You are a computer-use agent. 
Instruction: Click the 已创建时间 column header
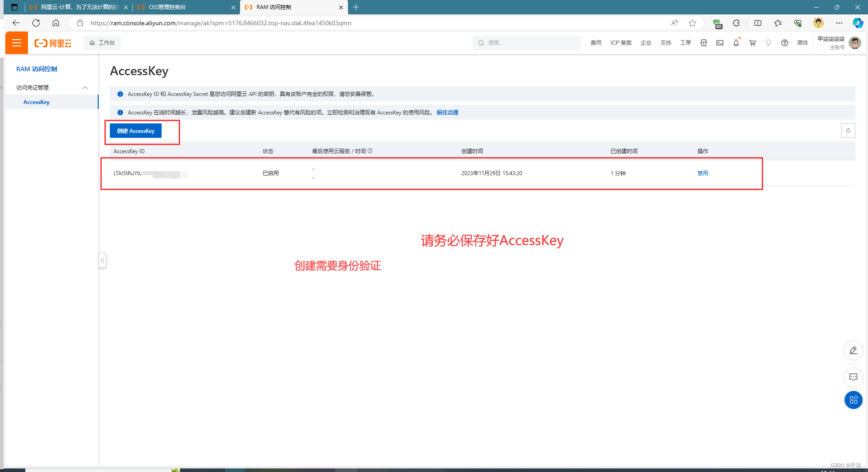tap(624, 151)
